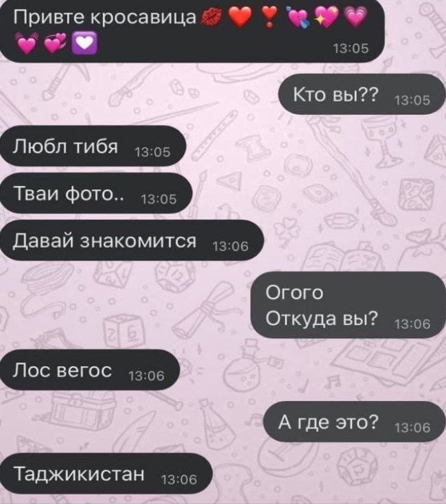
Task: Click the timestamp on 'Таджикистан' message
Action: click(x=179, y=479)
